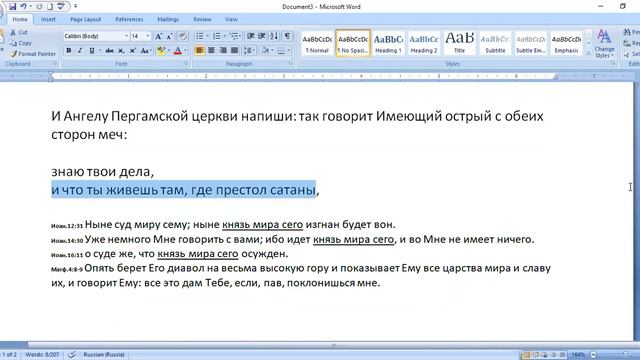The image size is (640, 360).
Task: Switch to the Insert tab
Action: point(48,19)
